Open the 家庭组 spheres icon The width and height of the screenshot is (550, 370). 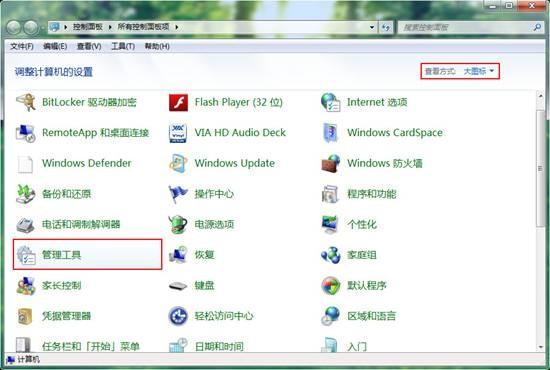[330, 255]
